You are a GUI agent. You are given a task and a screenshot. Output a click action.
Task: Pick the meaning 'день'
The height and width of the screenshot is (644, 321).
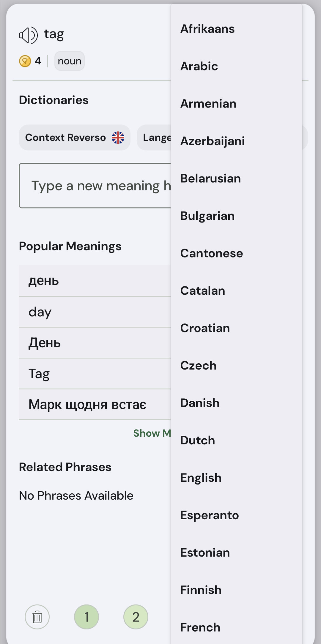[x=95, y=280]
